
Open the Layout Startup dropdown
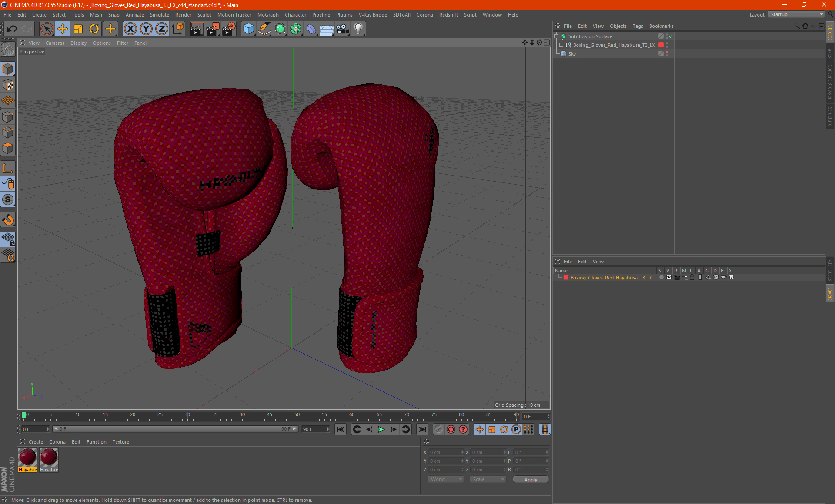tap(796, 14)
